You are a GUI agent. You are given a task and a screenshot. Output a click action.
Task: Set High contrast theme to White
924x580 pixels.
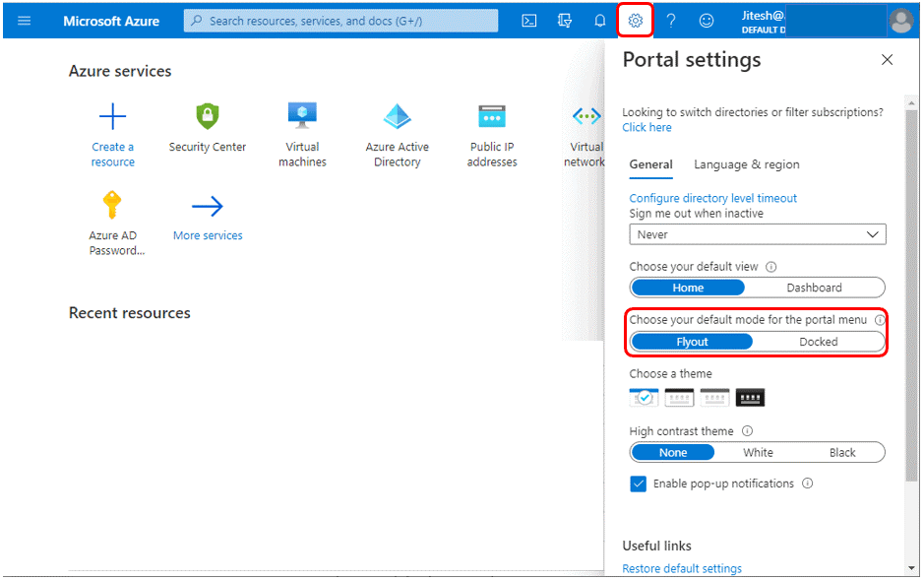coord(758,453)
